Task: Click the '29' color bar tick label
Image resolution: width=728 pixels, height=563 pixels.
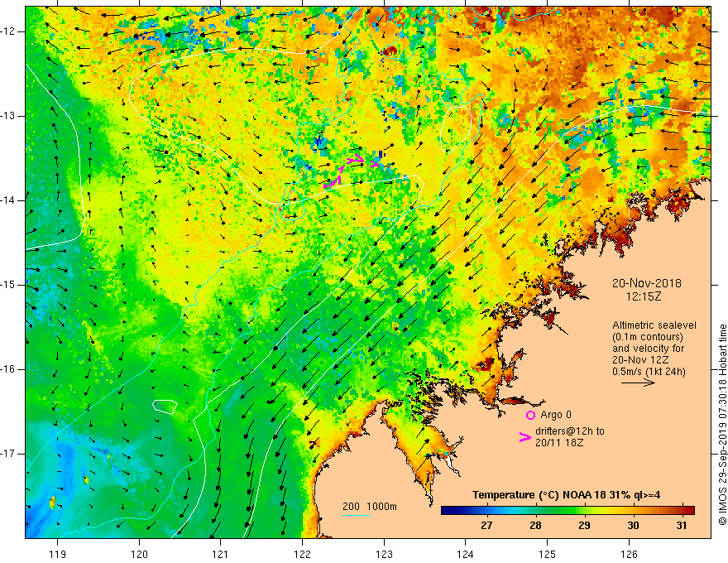Action: pos(584,526)
